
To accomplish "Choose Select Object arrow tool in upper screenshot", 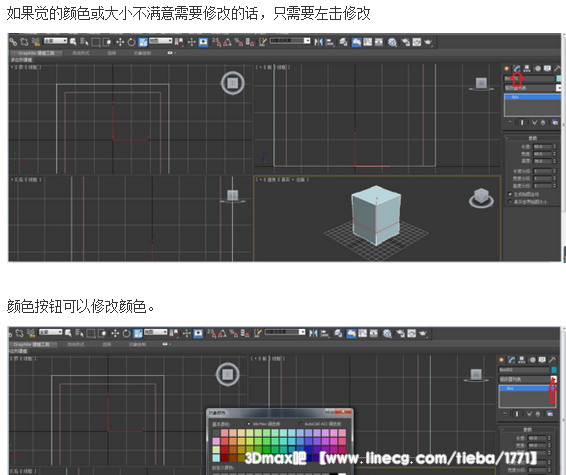I will click(x=73, y=42).
